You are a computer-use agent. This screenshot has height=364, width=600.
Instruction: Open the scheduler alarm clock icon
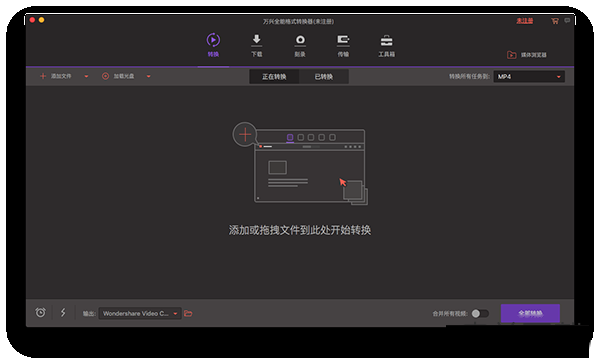tap(40, 313)
